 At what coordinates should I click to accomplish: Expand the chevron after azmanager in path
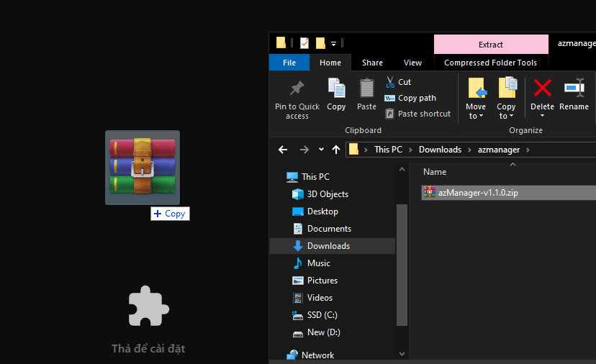[x=528, y=150]
